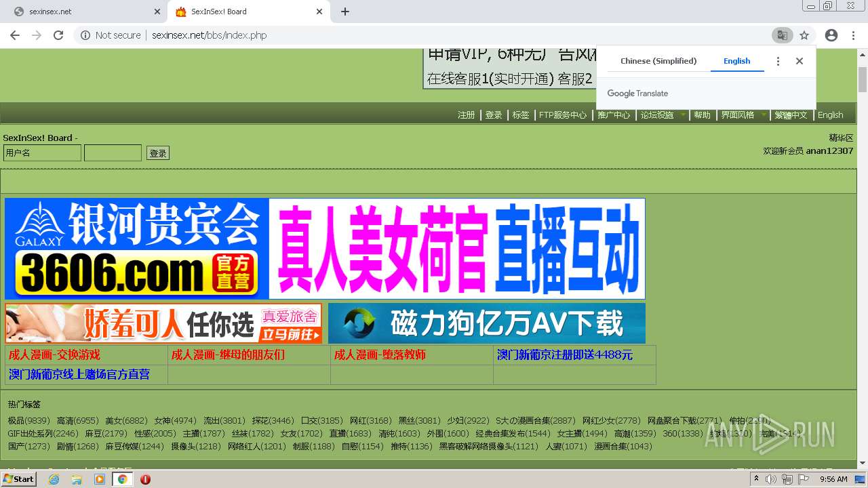Open 成人漫画-继母的朋友们 link
Screen dimensions: 868x488
[x=228, y=354]
